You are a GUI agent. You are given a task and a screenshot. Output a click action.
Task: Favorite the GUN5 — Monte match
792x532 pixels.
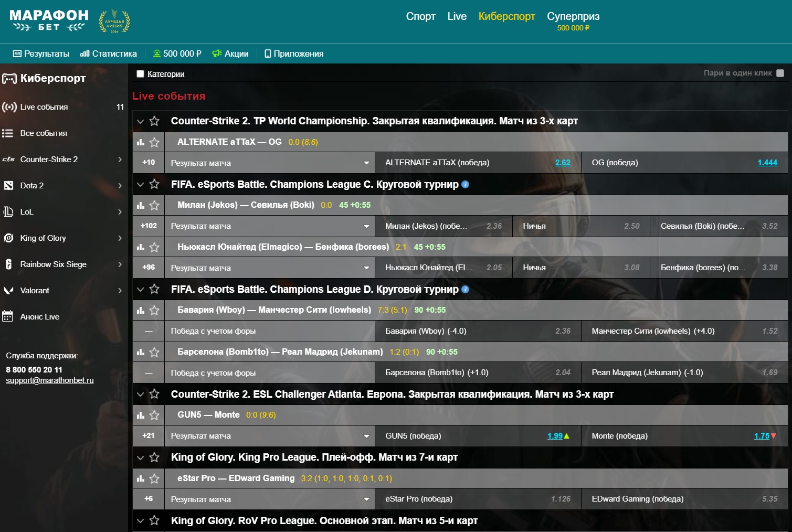point(154,415)
